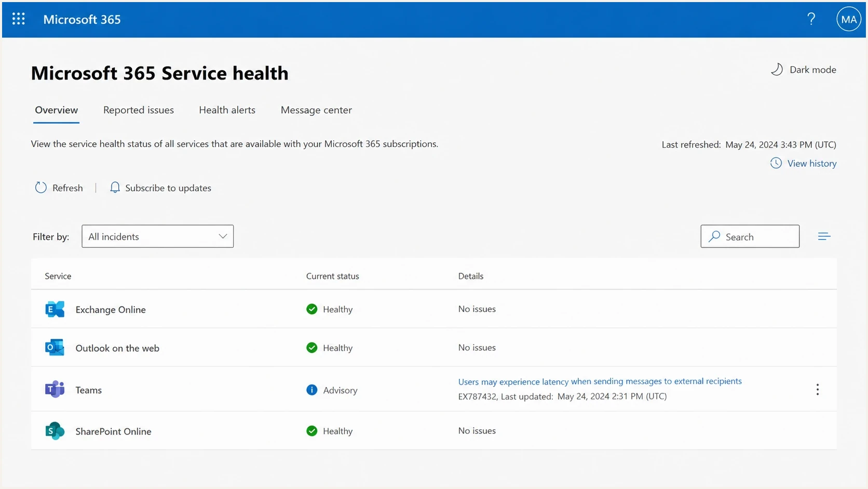868x489 pixels.
Task: Click the search magnifier icon
Action: click(714, 236)
